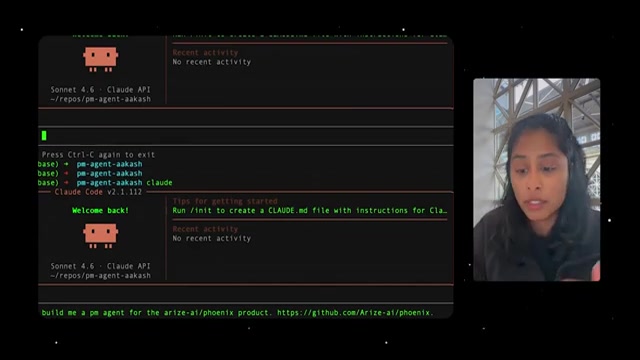The height and width of the screenshot is (360, 640).
Task: Click the upper Claude mascot icon
Action: (x=100, y=60)
